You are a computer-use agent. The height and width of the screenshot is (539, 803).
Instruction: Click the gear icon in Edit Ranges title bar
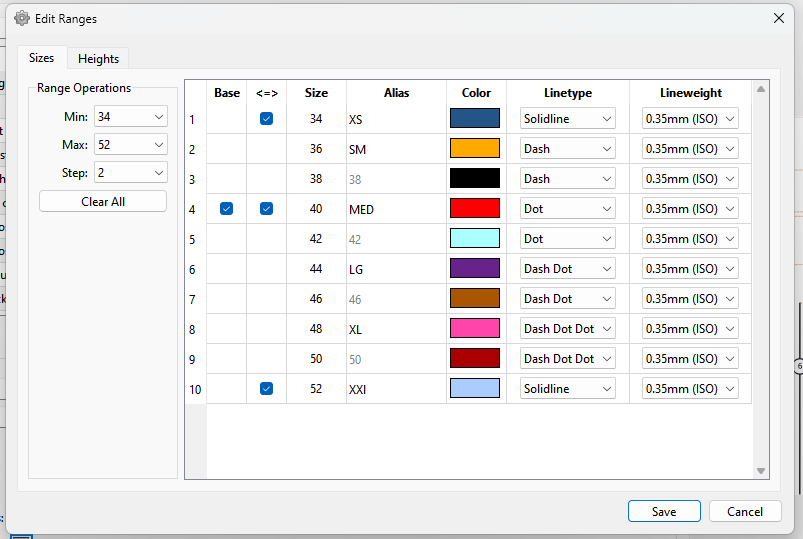point(22,18)
